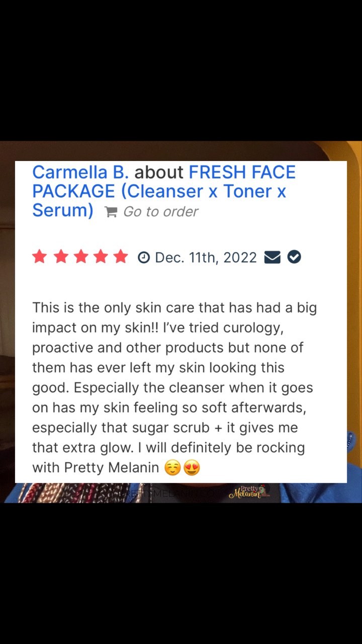Click the review paragraph starting with This is the only
This screenshot has width=362, height=644.
pyautogui.click(x=174, y=387)
